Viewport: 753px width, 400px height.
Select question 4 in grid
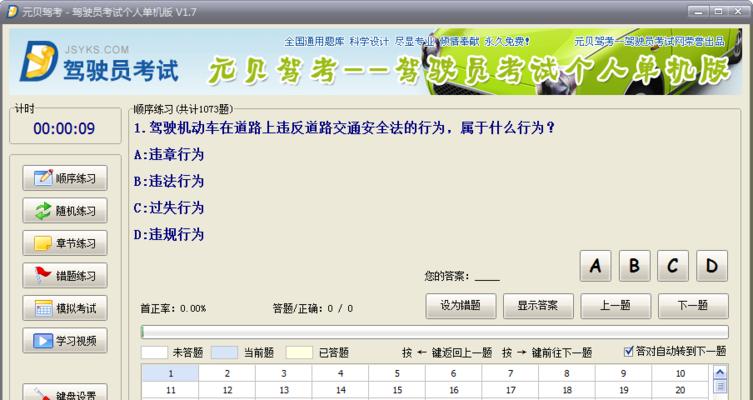340,373
